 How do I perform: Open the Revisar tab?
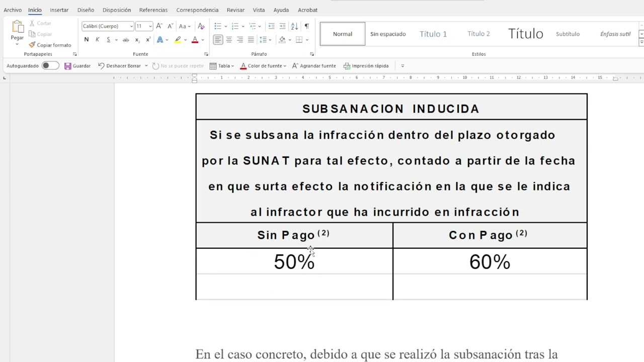click(x=235, y=10)
